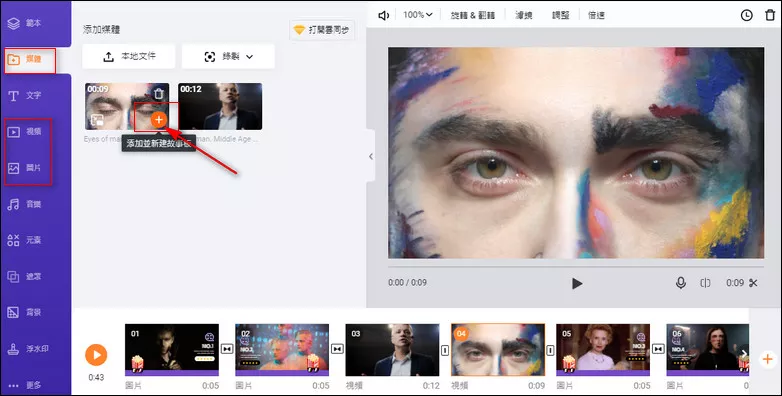Screen dimensions: 782x396
Task: Play the preview video
Action: click(x=577, y=283)
